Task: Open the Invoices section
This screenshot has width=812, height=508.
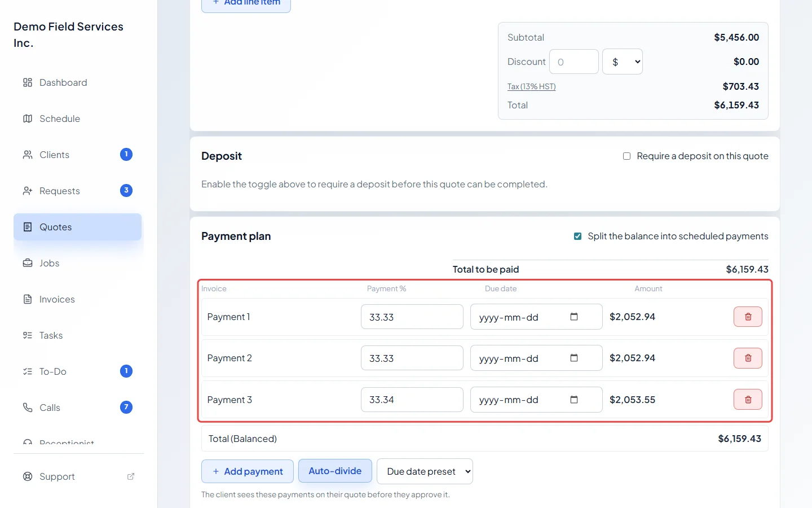Action: click(77, 299)
